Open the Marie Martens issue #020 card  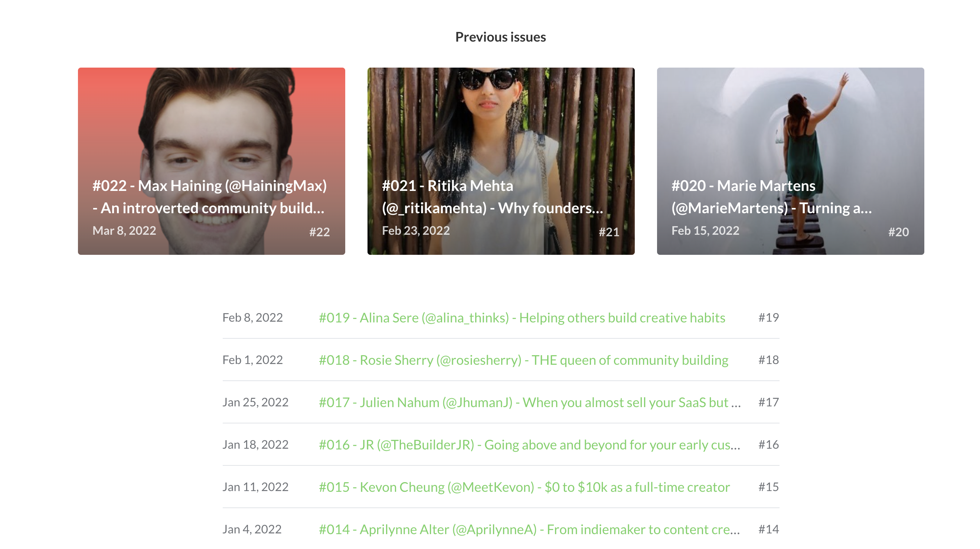(x=790, y=126)
